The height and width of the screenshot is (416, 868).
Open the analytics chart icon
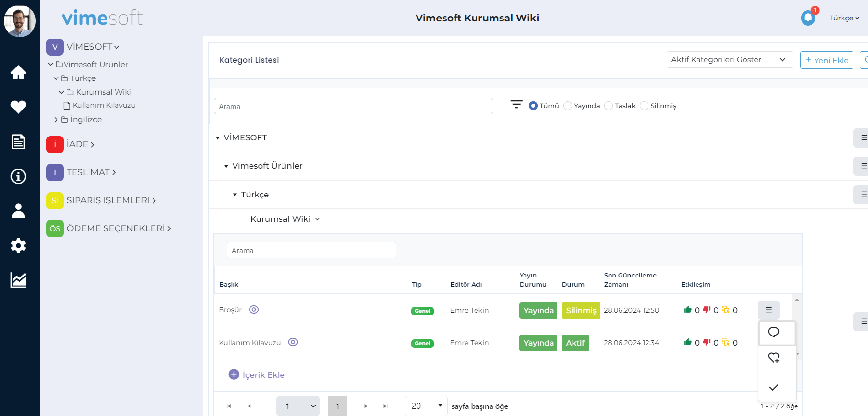click(x=18, y=280)
